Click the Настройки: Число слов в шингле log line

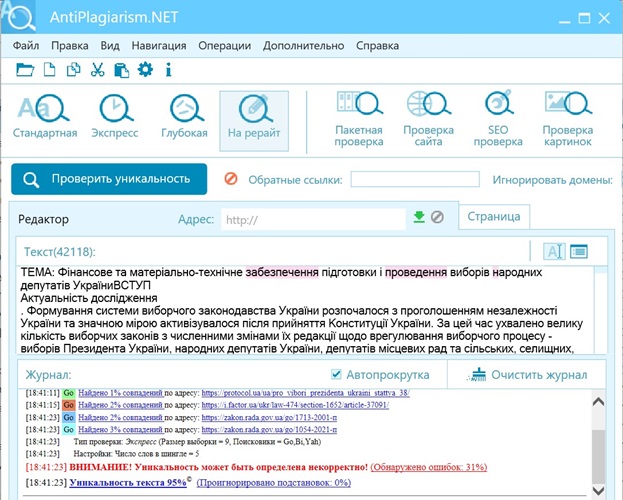136,453
